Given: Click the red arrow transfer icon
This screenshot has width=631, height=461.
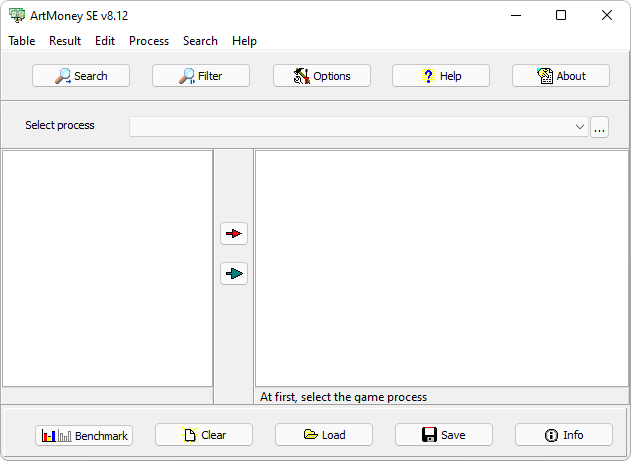Looking at the screenshot, I should point(234,233).
